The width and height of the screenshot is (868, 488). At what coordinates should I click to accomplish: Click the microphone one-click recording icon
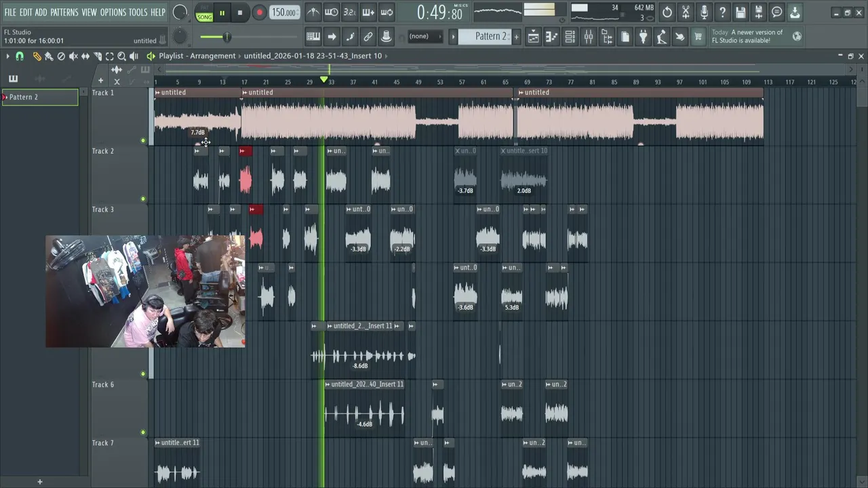(704, 12)
